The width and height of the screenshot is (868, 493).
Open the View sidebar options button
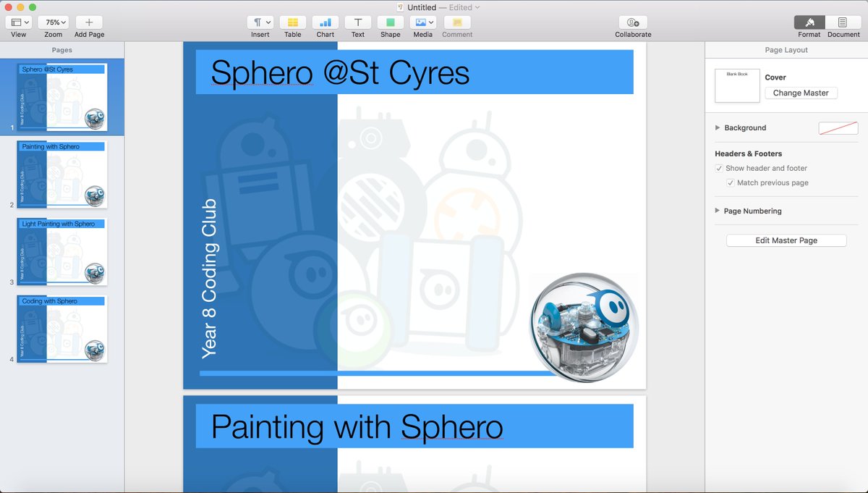(x=19, y=22)
